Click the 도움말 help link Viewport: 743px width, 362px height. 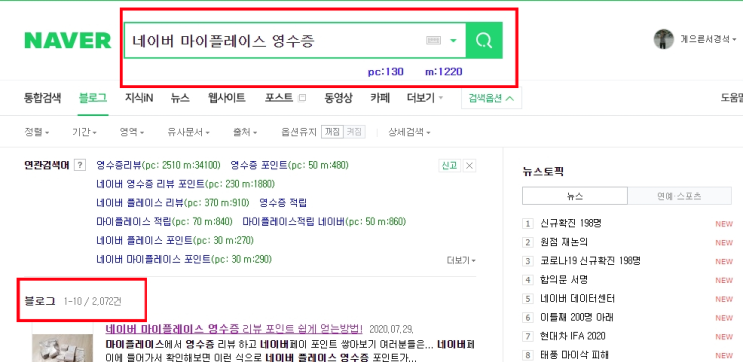(x=732, y=98)
